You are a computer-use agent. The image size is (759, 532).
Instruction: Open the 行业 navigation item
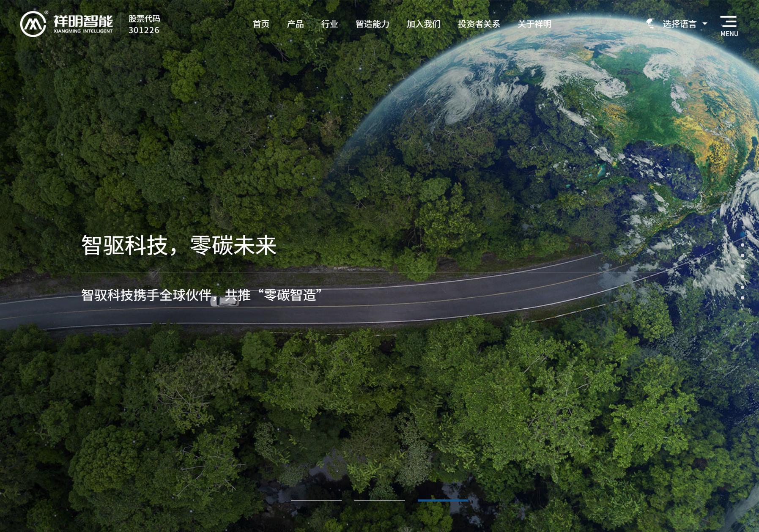[x=329, y=24]
